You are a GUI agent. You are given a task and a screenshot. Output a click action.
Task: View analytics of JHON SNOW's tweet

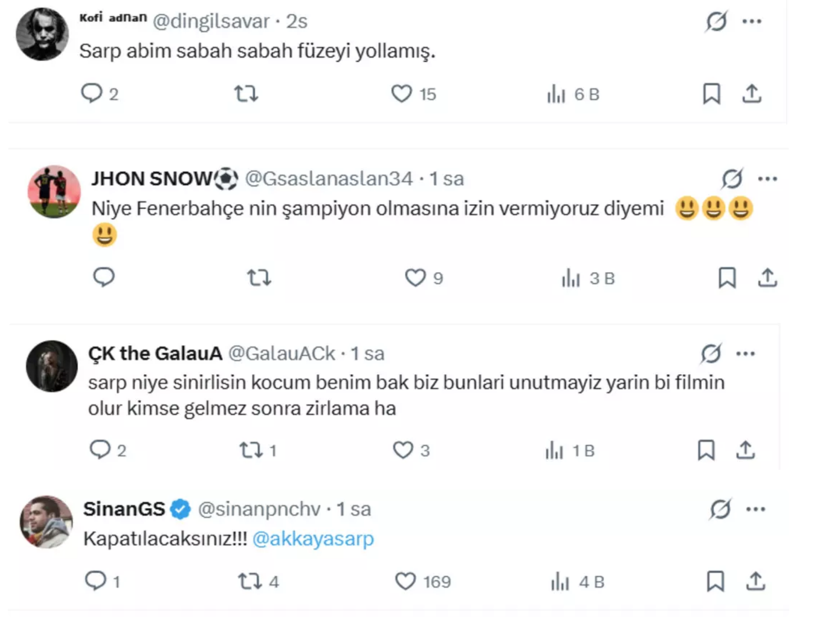570,278
